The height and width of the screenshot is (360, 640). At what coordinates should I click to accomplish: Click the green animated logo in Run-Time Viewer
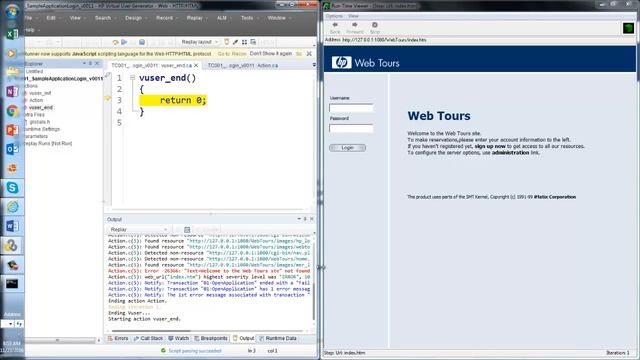[x=629, y=28]
